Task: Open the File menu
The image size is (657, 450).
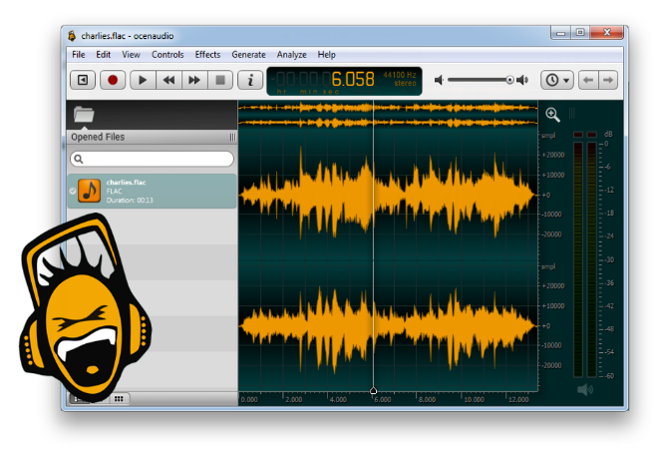Action: click(x=78, y=55)
